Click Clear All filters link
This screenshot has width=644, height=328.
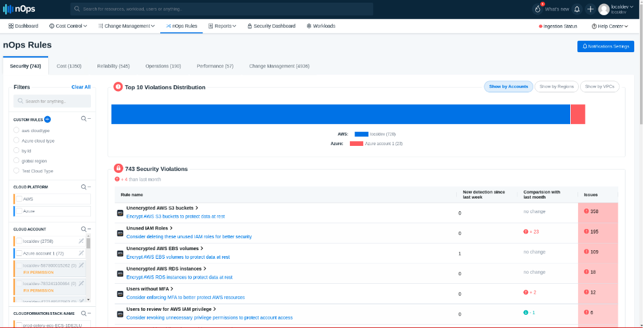(x=80, y=87)
